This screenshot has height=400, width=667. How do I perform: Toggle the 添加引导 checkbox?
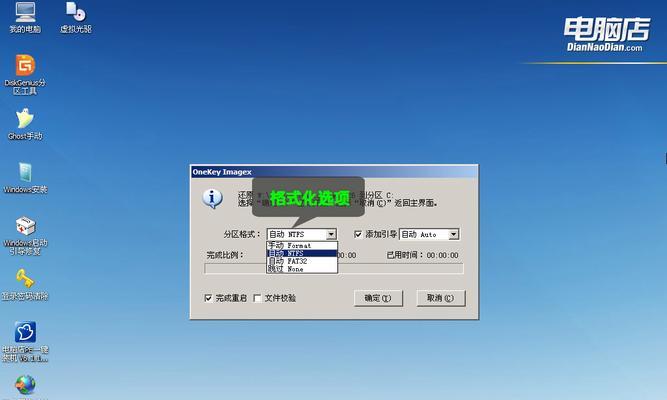tap(358, 234)
